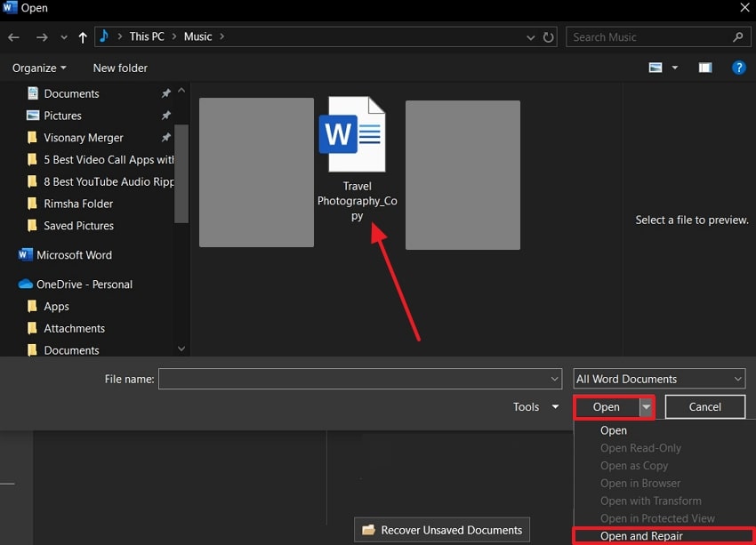Choose Open from the dropdown menu
Viewport: 756px width, 545px height.
click(x=614, y=430)
